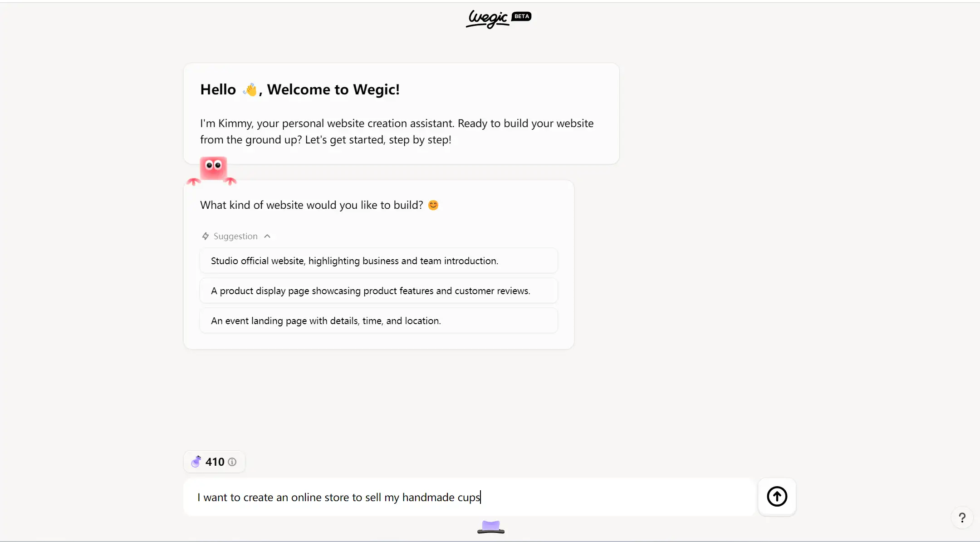
Task: Click the credits info circle icon
Action: pos(232,462)
